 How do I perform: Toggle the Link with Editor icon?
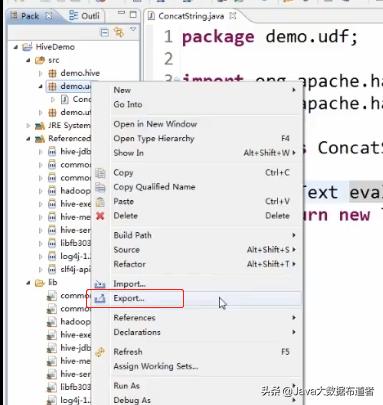119,32
